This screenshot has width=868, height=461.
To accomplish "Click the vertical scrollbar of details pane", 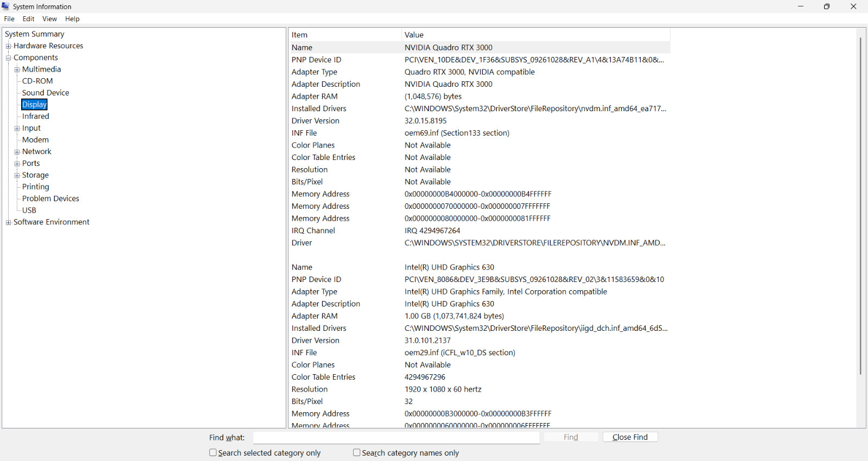I will (860, 206).
